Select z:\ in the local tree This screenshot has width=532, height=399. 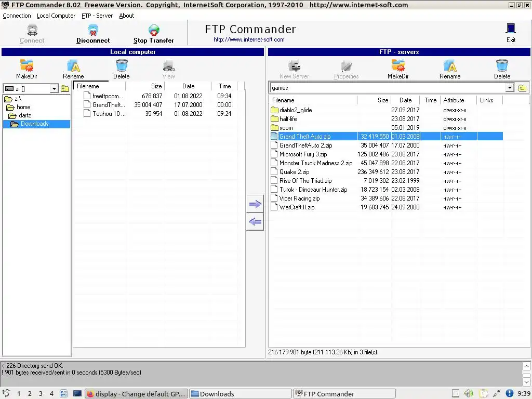[x=18, y=99]
